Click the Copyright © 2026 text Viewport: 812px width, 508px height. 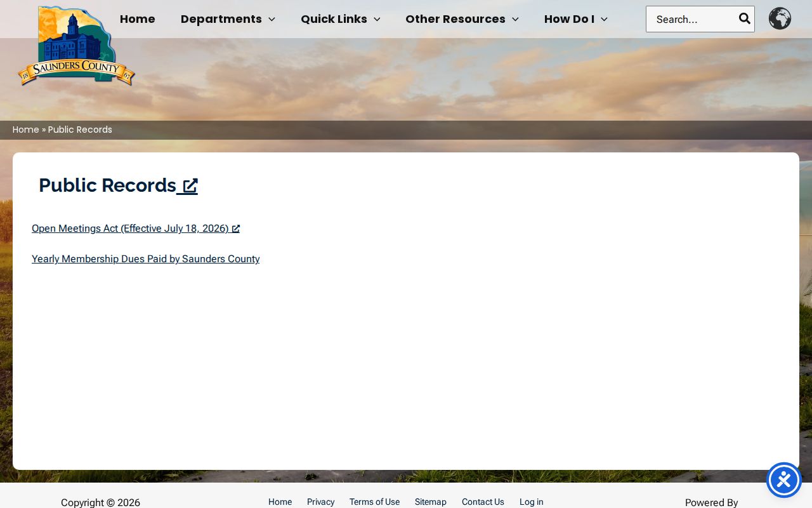pyautogui.click(x=100, y=502)
